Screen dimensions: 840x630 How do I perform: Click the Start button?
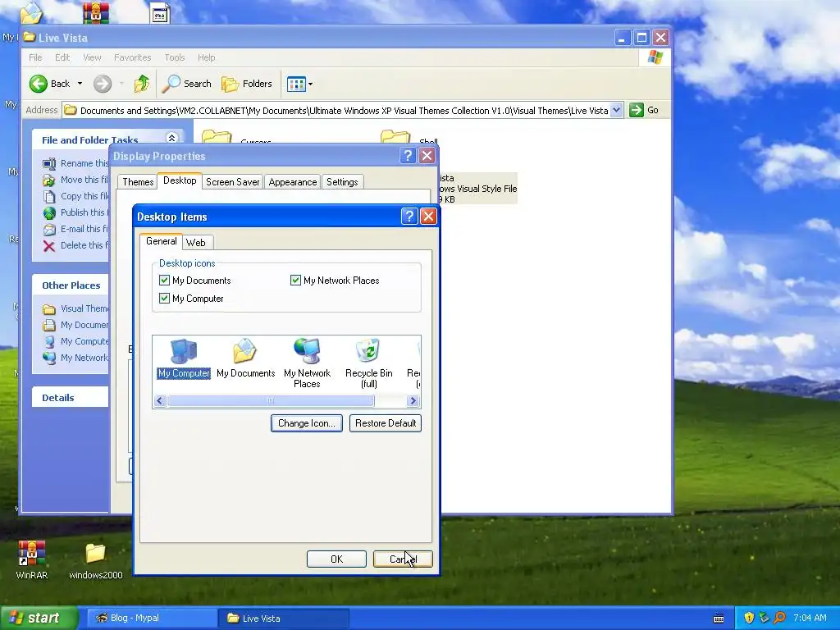click(x=39, y=619)
